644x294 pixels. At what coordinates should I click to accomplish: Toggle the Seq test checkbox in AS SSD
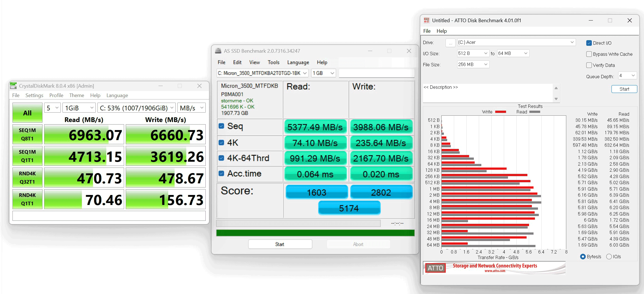tap(221, 126)
